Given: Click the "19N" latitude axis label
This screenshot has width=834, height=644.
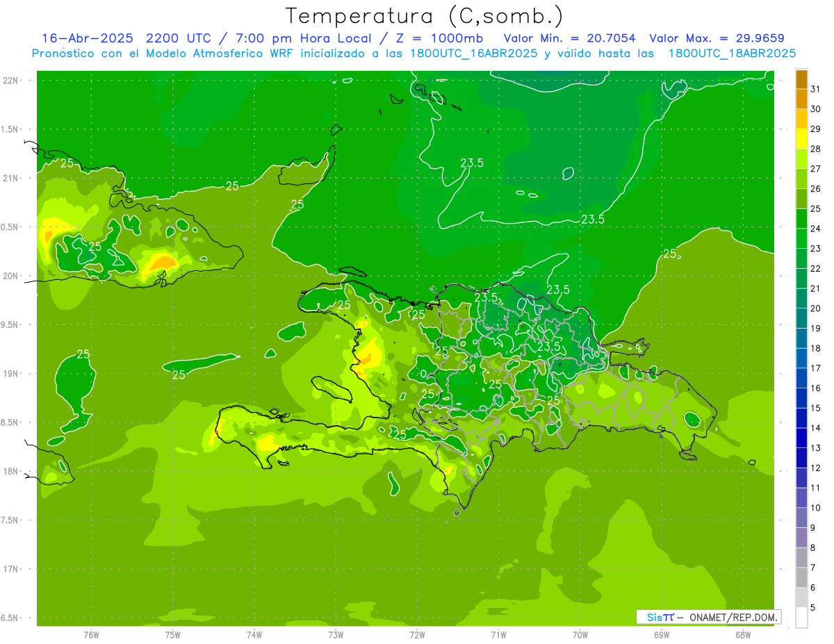Looking at the screenshot, I should coord(11,374).
